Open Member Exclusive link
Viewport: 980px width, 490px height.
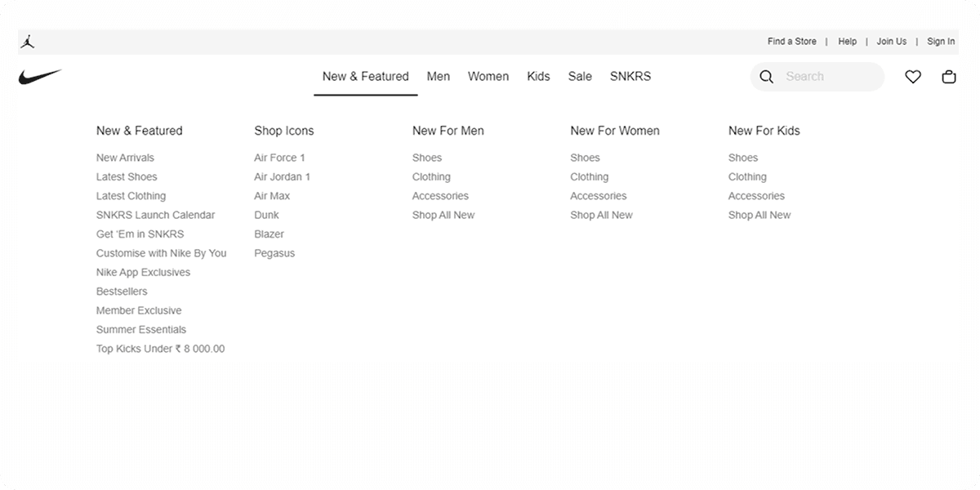[x=139, y=310]
